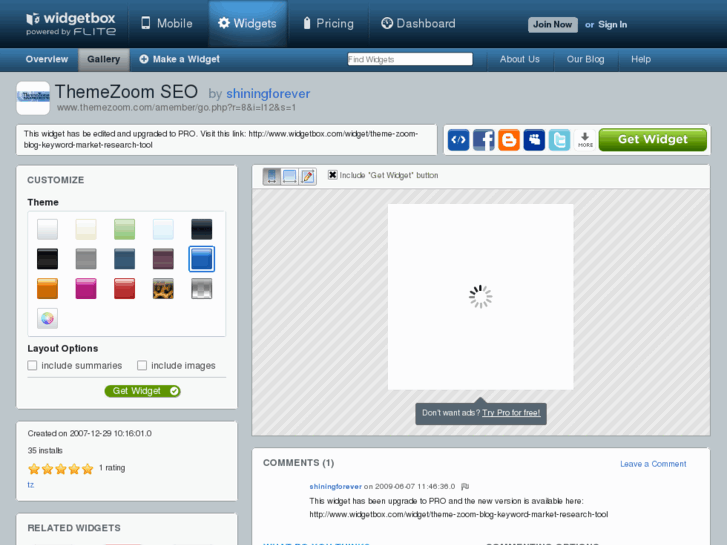
Task: Select the orange theme swatch
Action: pyautogui.click(x=47, y=289)
